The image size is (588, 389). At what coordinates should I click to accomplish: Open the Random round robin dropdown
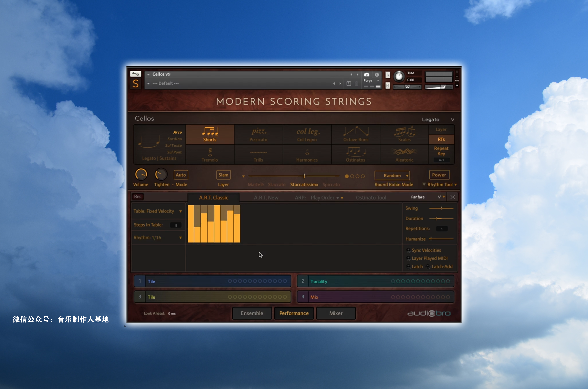[392, 176]
